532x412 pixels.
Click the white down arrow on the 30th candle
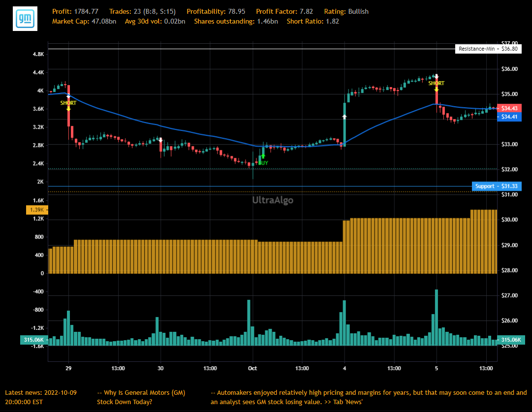click(x=160, y=140)
